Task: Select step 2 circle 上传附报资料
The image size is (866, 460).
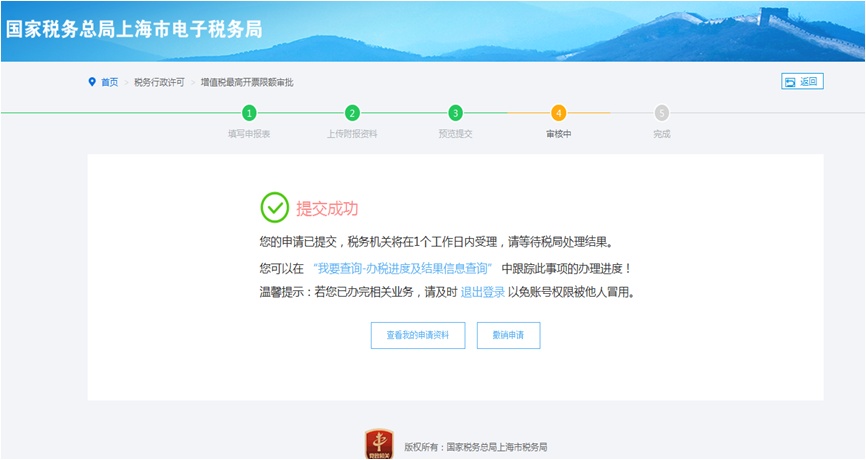Action: click(352, 113)
